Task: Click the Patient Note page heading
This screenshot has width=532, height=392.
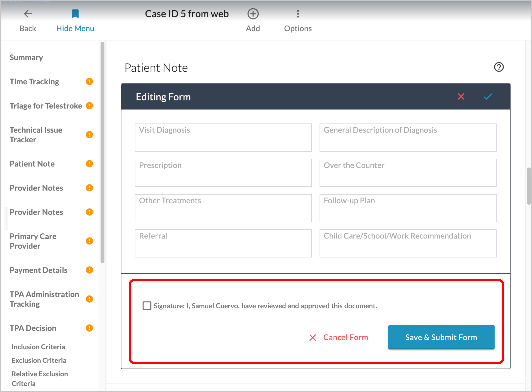Action: (156, 68)
